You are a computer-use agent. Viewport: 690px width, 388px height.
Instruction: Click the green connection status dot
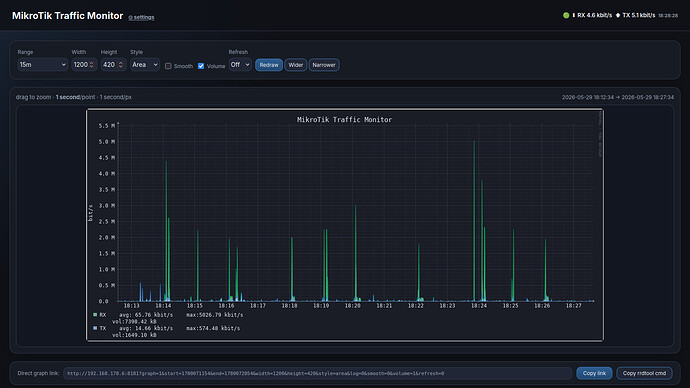566,15
